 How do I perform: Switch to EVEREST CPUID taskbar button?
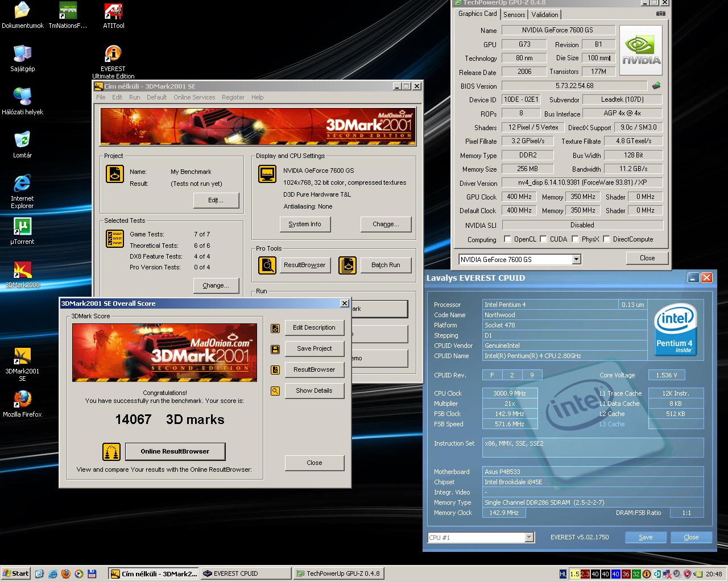click(x=246, y=574)
